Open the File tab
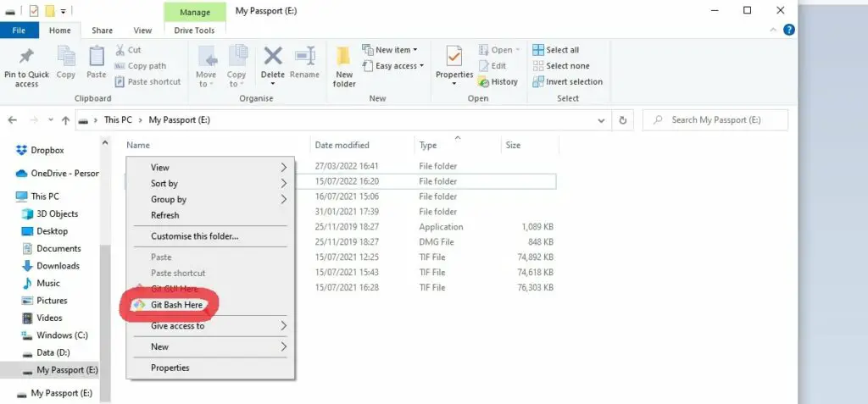The width and height of the screenshot is (868, 404). [19, 30]
